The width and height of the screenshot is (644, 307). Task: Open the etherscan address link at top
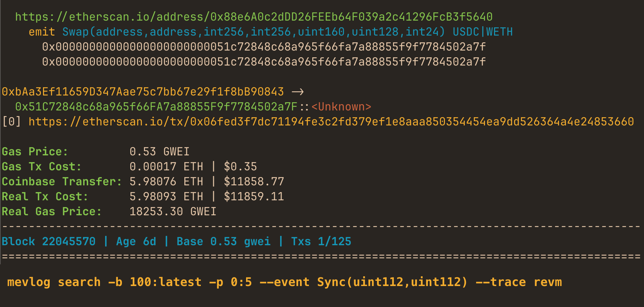[254, 17]
